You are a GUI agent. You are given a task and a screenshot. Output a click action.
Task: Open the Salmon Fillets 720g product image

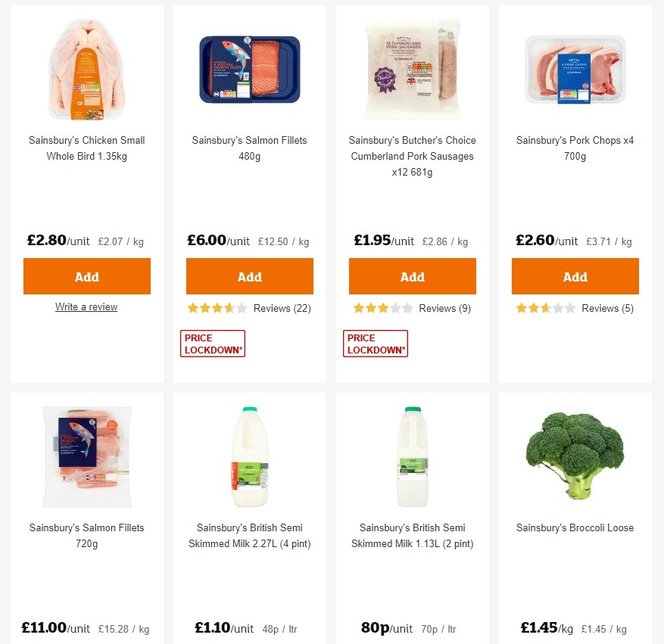[x=86, y=455]
